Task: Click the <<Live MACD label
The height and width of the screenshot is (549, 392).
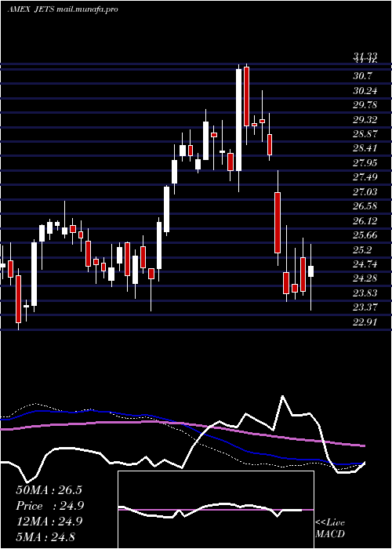Action: pyautogui.click(x=330, y=529)
